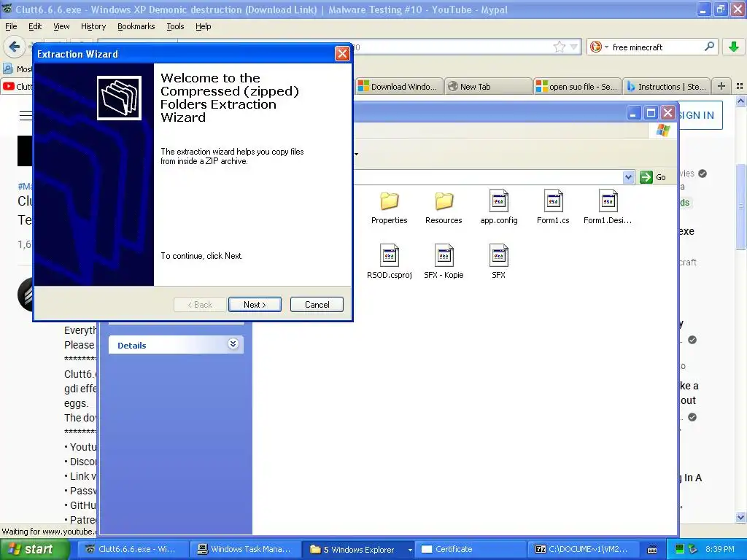Select the Form1.Designer file icon
This screenshot has height=560, width=747.
(608, 201)
